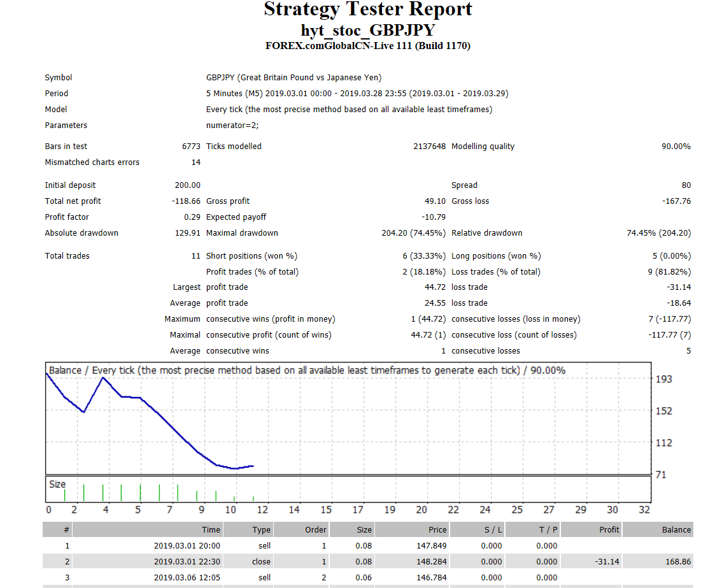701x588 pixels.
Task: Click the time cell '2019.03.01 20:00'
Action: pos(187,546)
